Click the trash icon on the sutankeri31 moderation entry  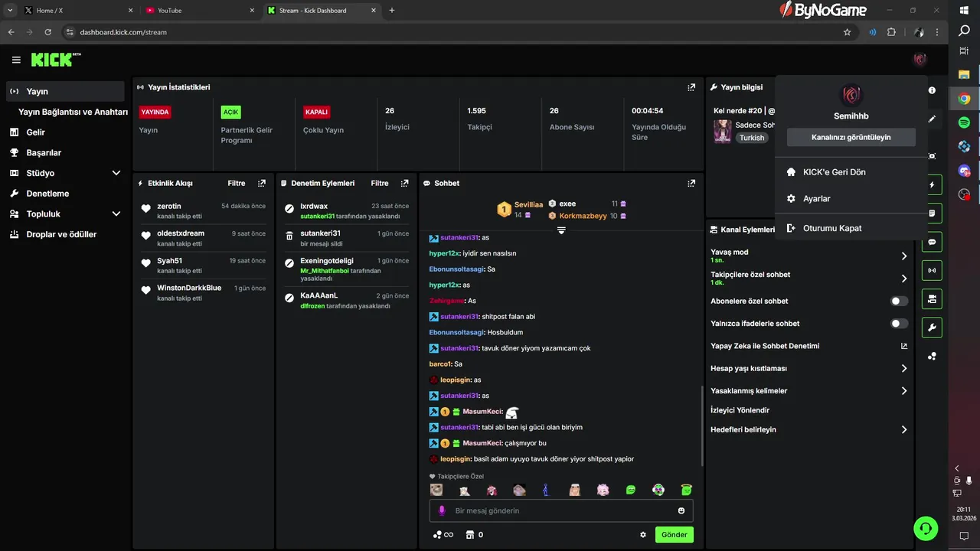289,236
